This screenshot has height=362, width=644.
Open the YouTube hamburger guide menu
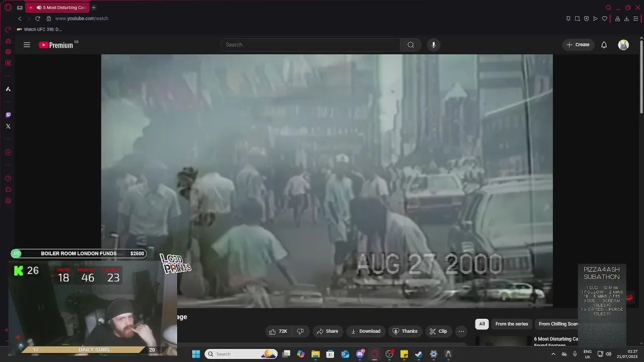pyautogui.click(x=27, y=45)
